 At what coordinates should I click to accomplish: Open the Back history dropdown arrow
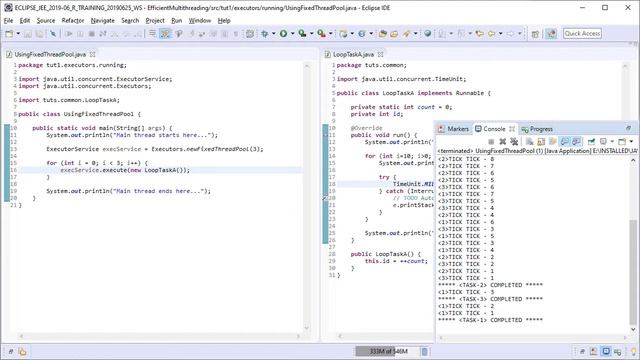click(x=501, y=34)
